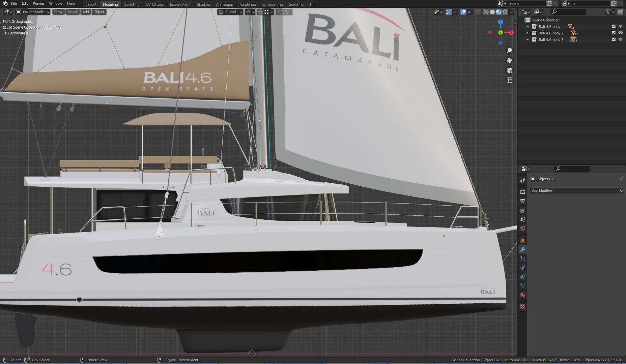Hide Bali 4.6 body in viewport
The width and height of the screenshot is (626, 364).
click(x=620, y=26)
